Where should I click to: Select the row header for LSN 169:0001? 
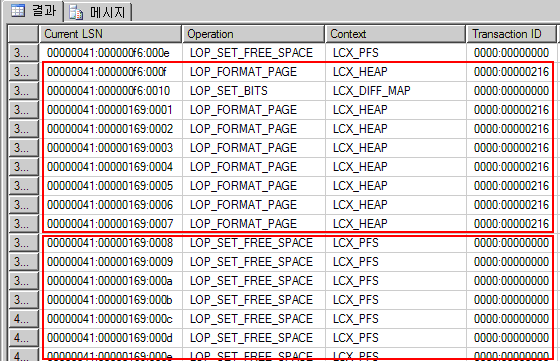click(x=23, y=110)
